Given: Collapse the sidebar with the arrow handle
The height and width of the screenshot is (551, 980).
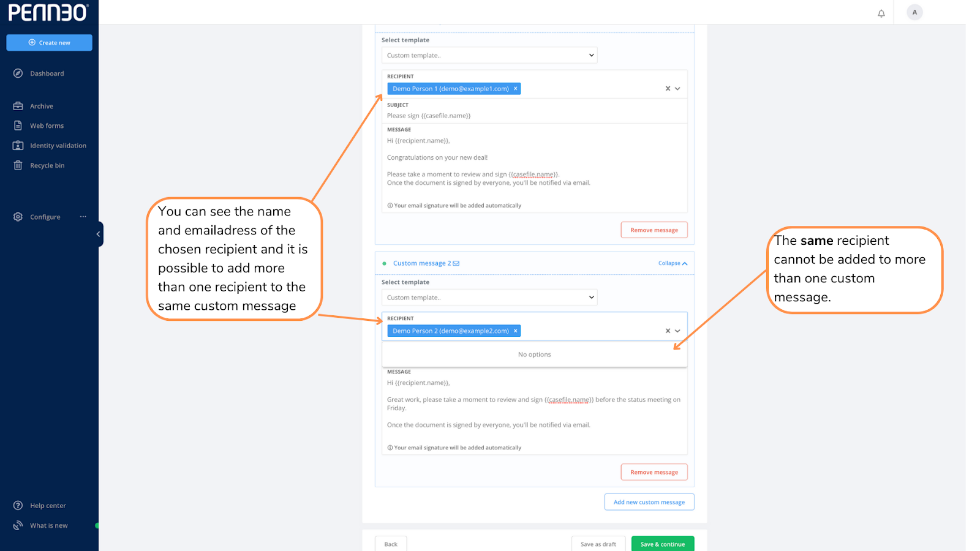Looking at the screenshot, I should [99, 234].
